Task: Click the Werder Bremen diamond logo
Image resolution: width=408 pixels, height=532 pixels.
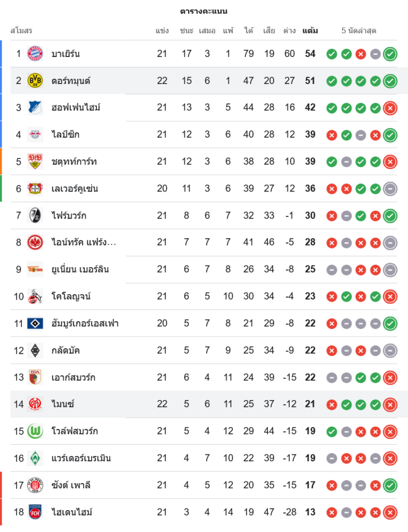Action: 35,458
